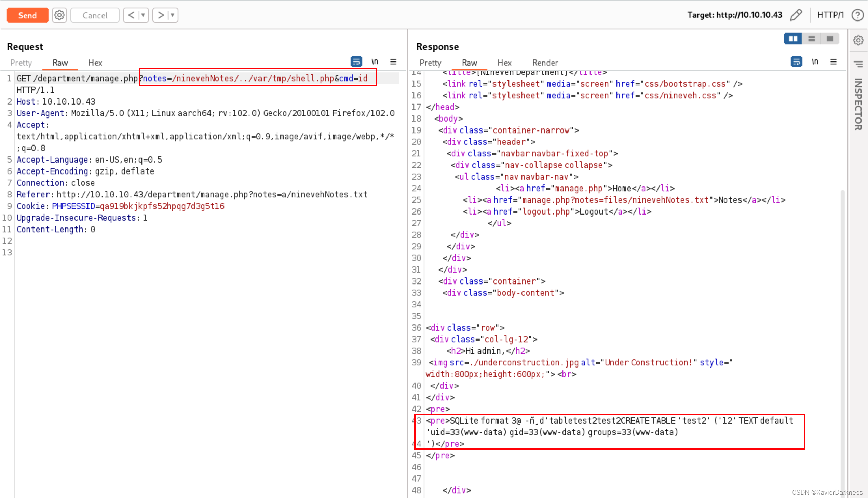Expand the previous request history dropdown
The height and width of the screenshot is (498, 868).
[x=143, y=15]
